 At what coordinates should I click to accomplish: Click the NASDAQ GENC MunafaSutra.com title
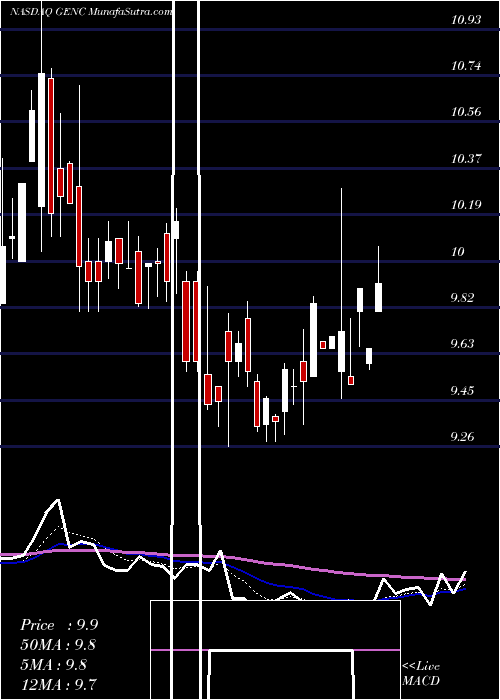(91, 12)
